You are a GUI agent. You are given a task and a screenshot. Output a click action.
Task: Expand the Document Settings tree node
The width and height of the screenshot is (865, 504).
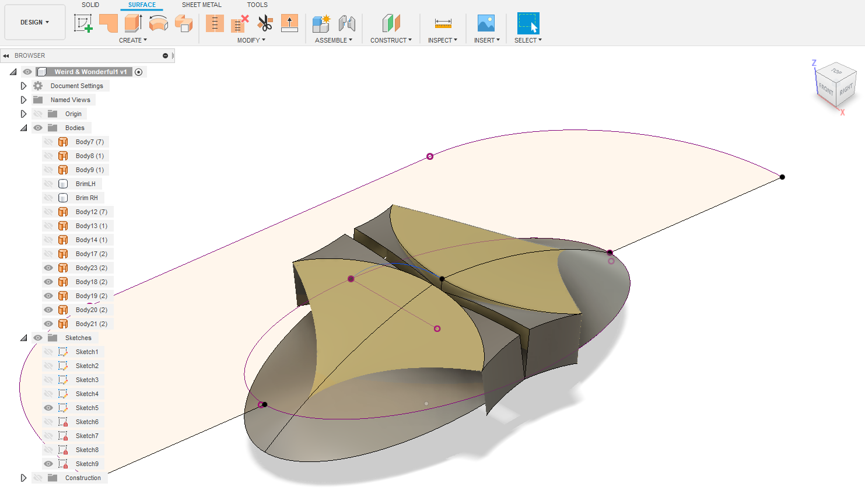(23, 86)
